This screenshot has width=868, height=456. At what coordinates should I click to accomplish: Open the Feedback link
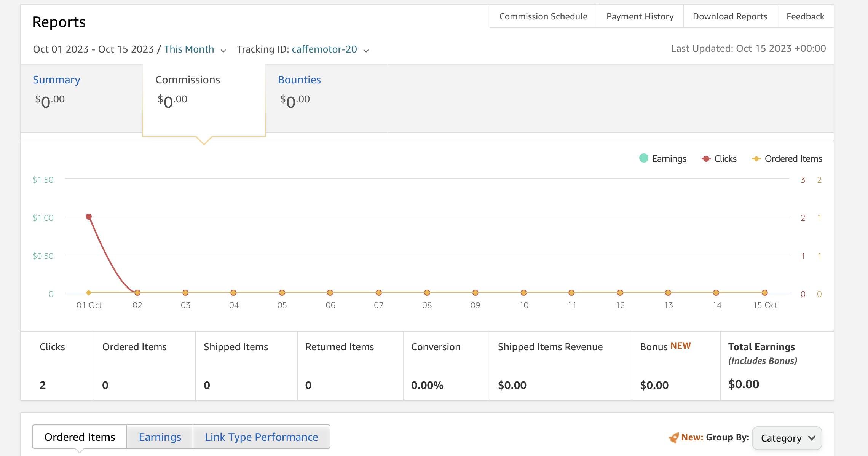tap(805, 16)
